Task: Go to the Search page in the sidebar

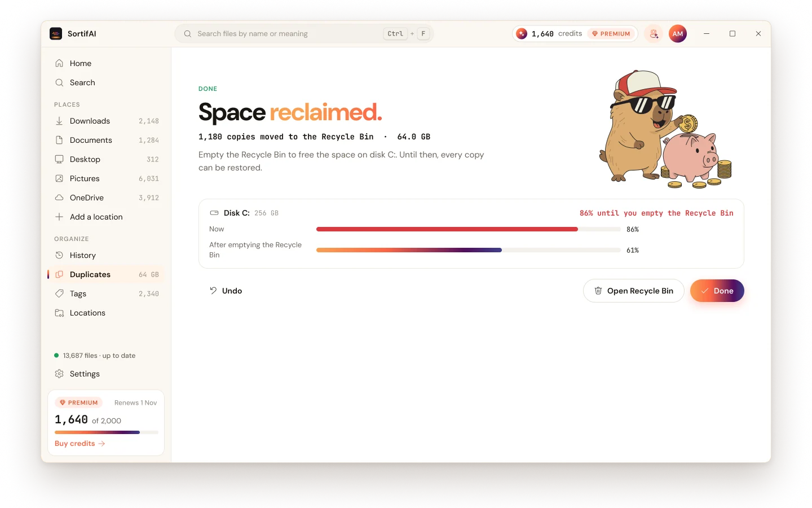Action: click(x=106, y=82)
